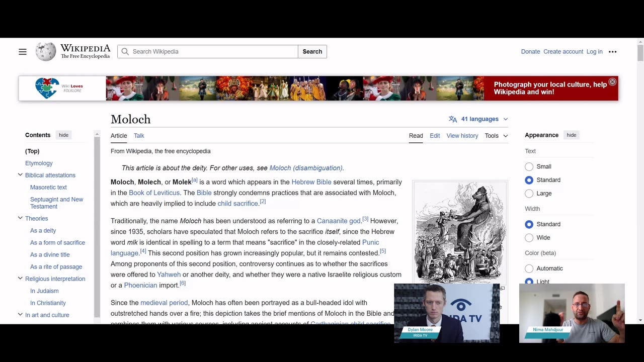
Task: Open the View history tab
Action: click(x=462, y=136)
